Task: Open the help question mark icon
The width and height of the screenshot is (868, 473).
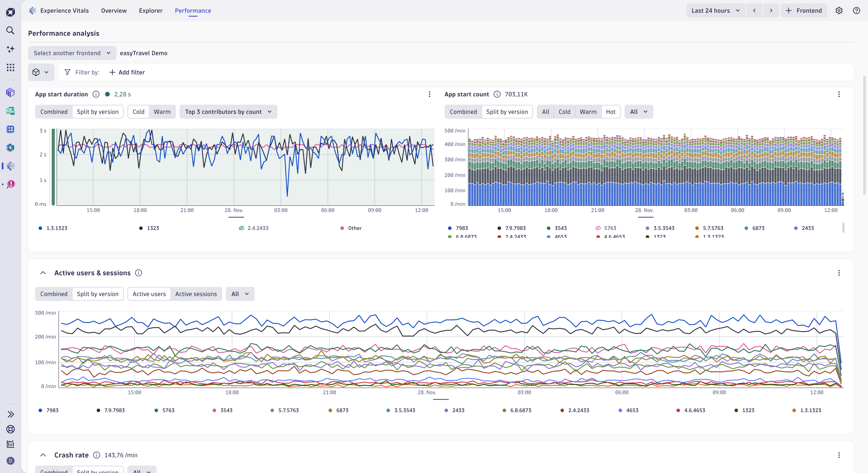Action: coord(856,11)
